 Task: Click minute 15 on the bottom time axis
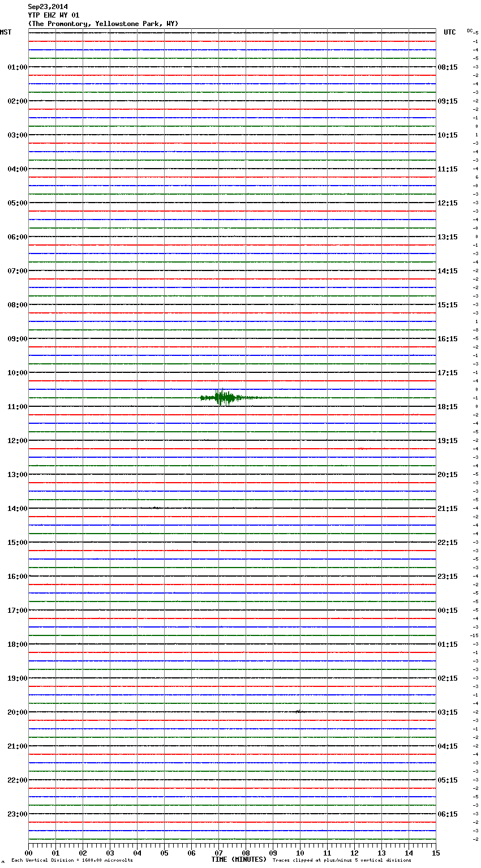[436, 853]
